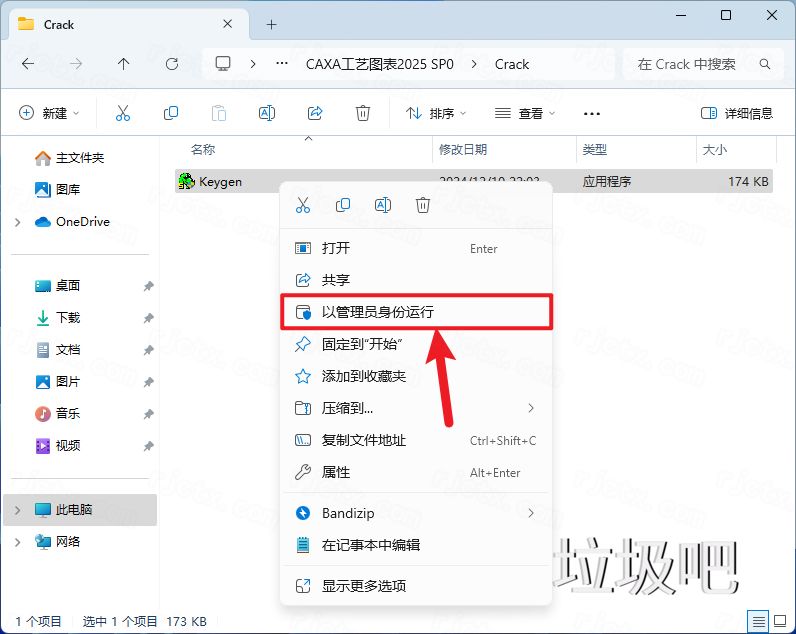Go back with the left arrow button
Viewport: 796px width, 634px height.
[x=28, y=64]
